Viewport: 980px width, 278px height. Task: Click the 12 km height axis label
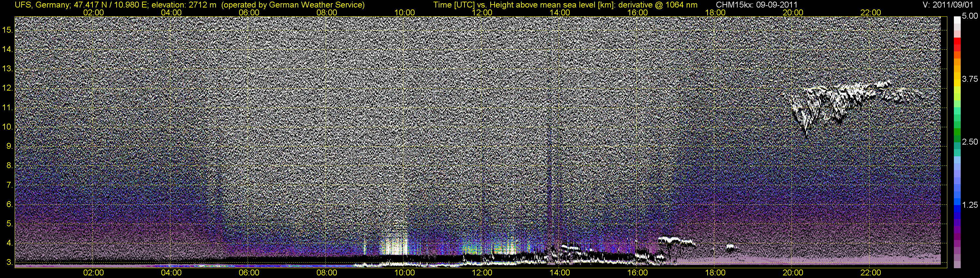coord(8,88)
